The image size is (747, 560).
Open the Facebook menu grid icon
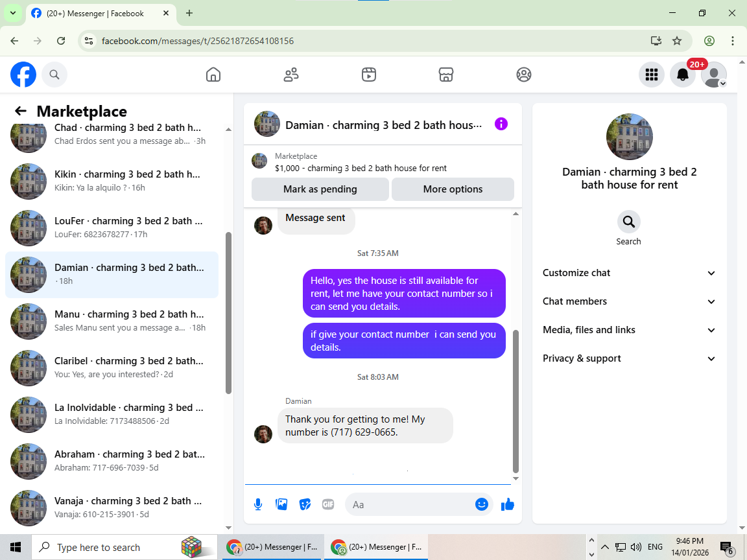[651, 75]
